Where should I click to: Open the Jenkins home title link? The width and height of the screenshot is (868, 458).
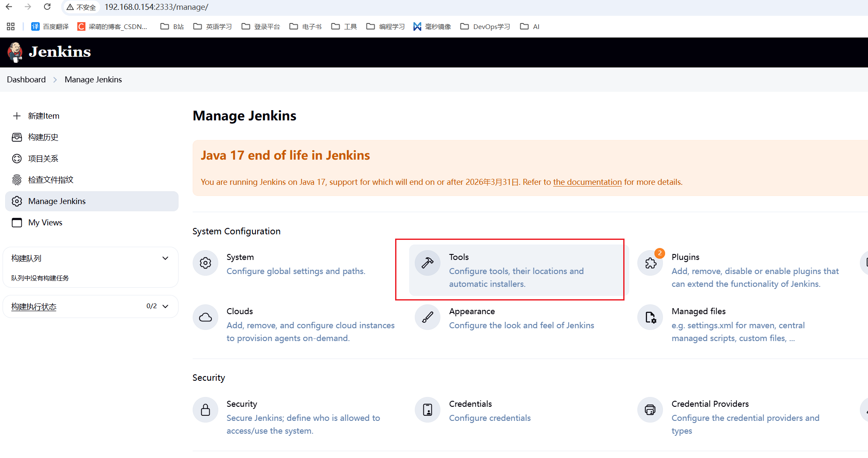coord(60,52)
